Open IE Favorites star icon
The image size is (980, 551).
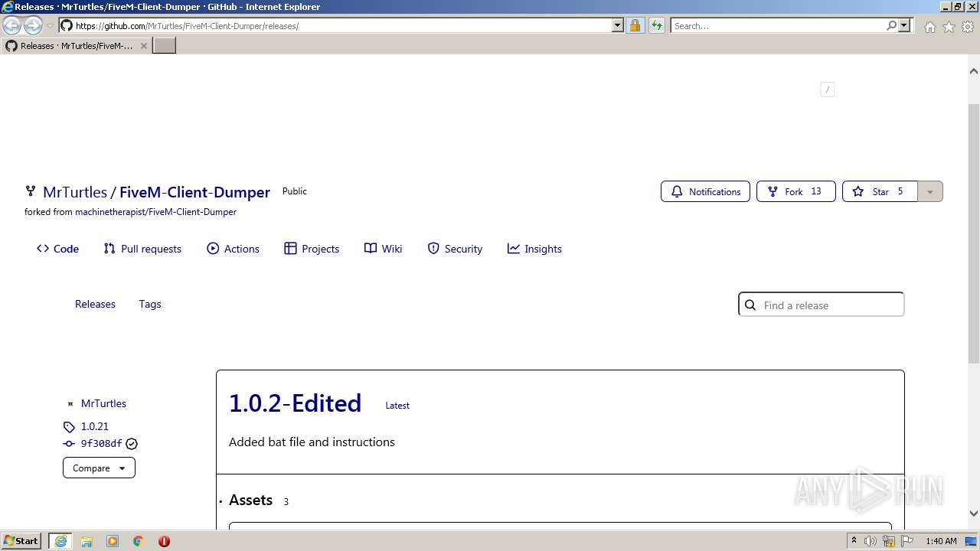click(x=949, y=27)
